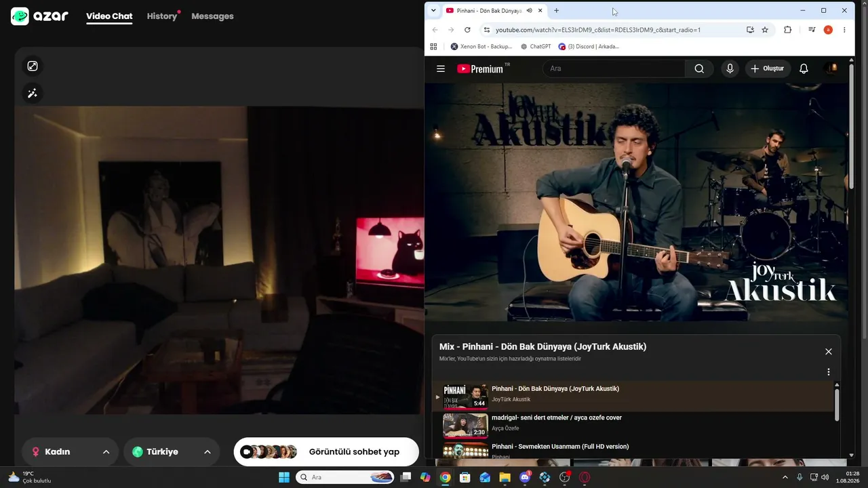Go to YouTube Premium home logo
The width and height of the screenshot is (868, 488).
point(480,68)
